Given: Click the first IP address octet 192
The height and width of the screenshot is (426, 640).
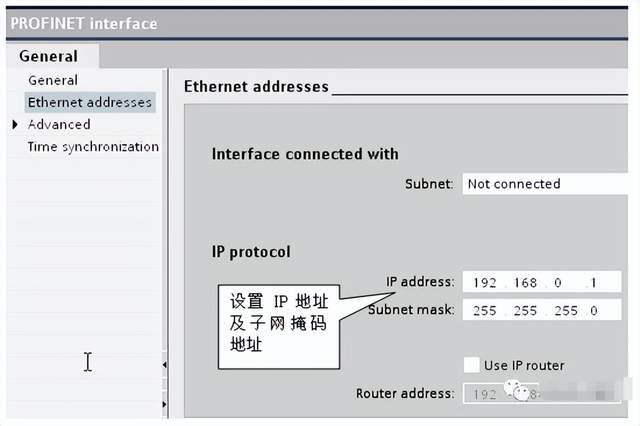Looking at the screenshot, I should (487, 283).
